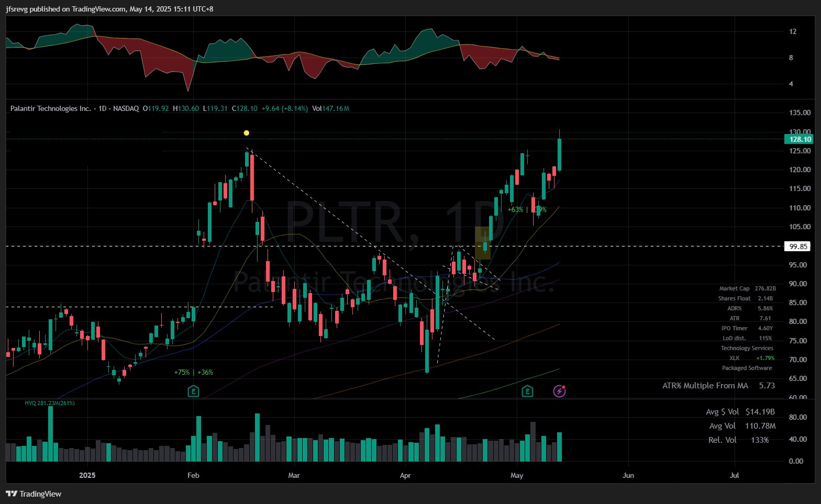The height and width of the screenshot is (504, 821).
Task: Click the 110.00 price axis label
Action: pyautogui.click(x=800, y=208)
